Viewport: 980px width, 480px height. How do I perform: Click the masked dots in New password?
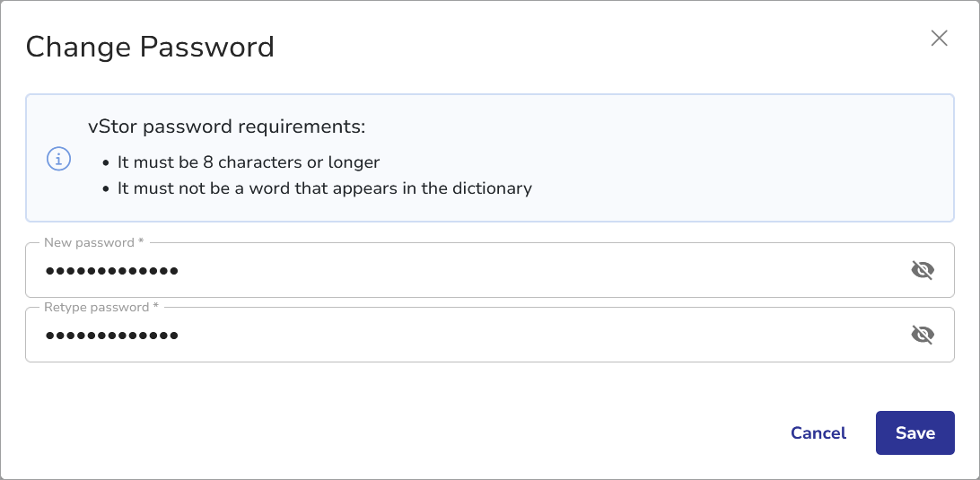tap(112, 270)
